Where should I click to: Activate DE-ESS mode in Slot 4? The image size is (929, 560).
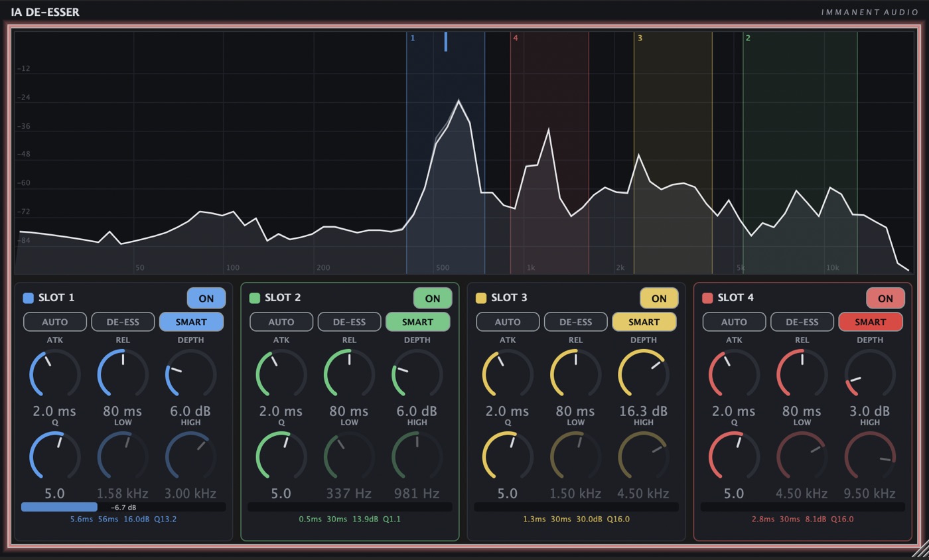pos(802,322)
